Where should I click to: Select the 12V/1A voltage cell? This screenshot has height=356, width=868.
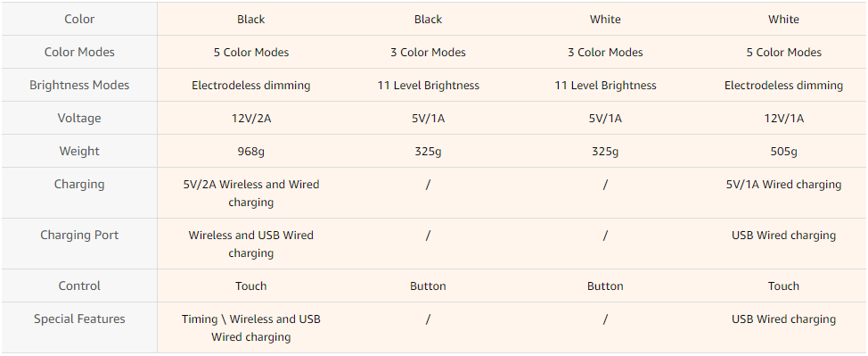point(783,118)
